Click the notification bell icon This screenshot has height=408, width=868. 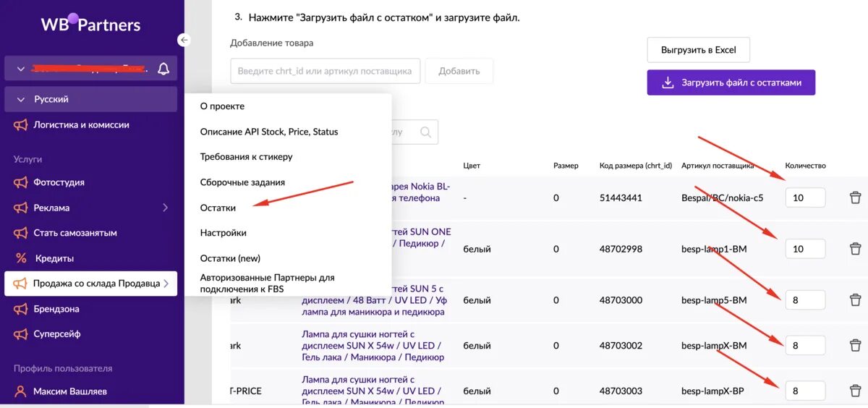163,69
